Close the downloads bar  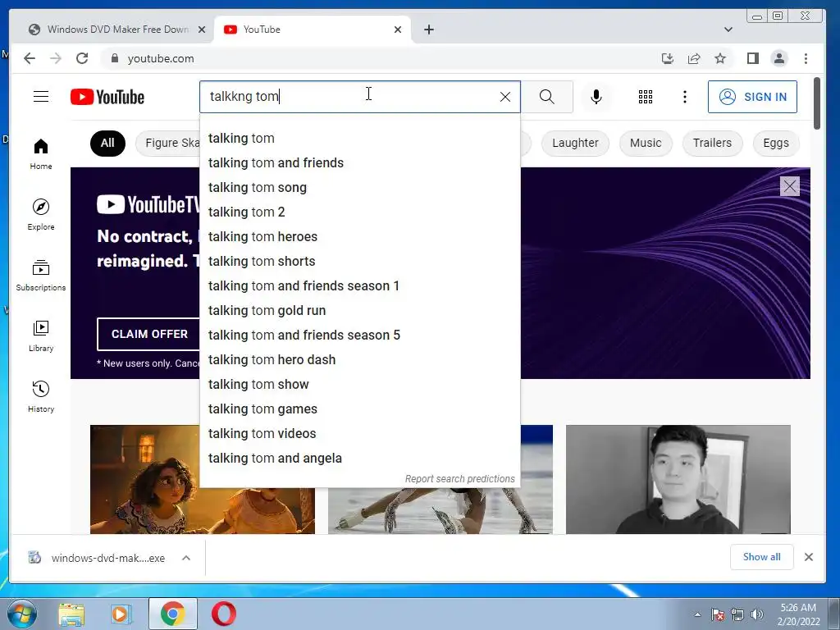(x=808, y=557)
